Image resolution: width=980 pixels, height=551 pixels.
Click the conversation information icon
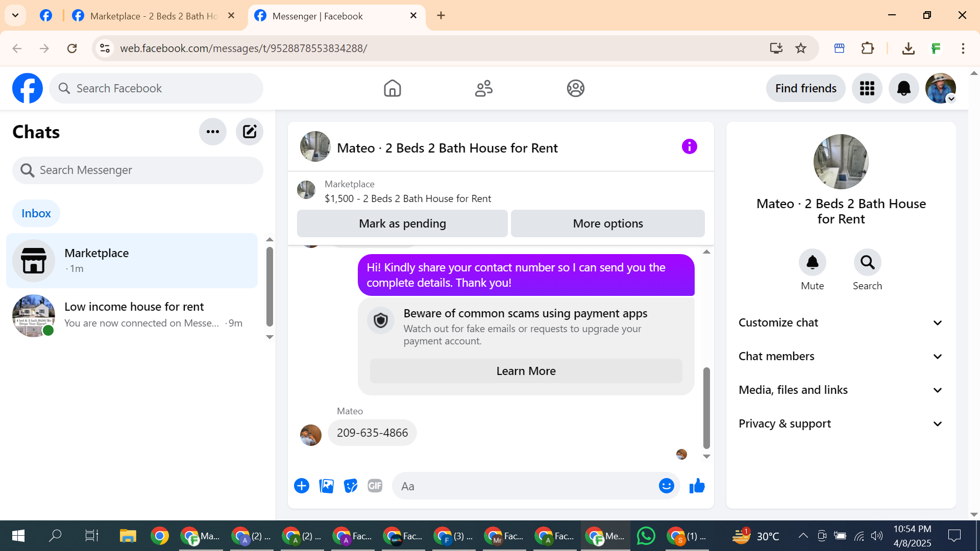point(689,147)
